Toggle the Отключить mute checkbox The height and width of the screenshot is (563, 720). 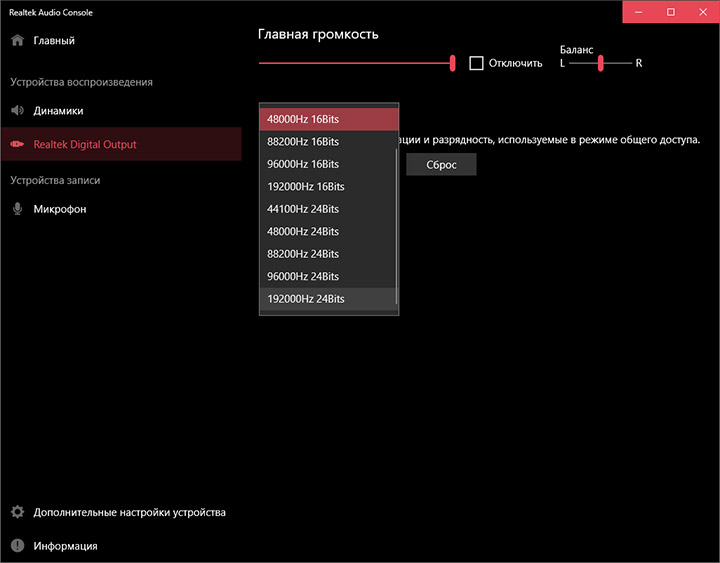click(x=476, y=63)
